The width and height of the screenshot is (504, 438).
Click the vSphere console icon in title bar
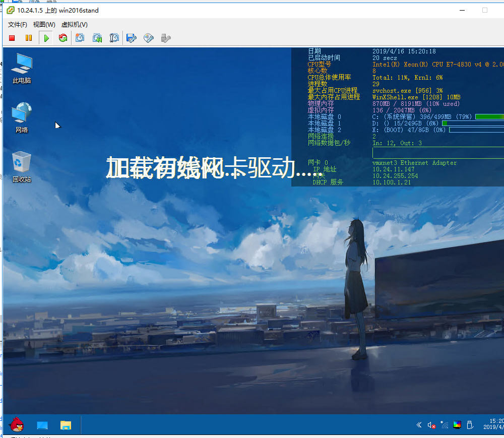pos(10,10)
